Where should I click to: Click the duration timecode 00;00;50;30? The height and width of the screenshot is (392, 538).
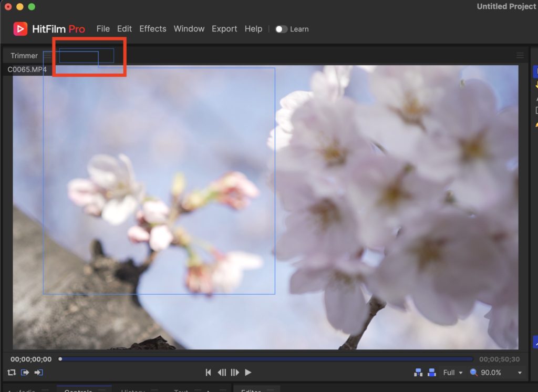pos(499,359)
